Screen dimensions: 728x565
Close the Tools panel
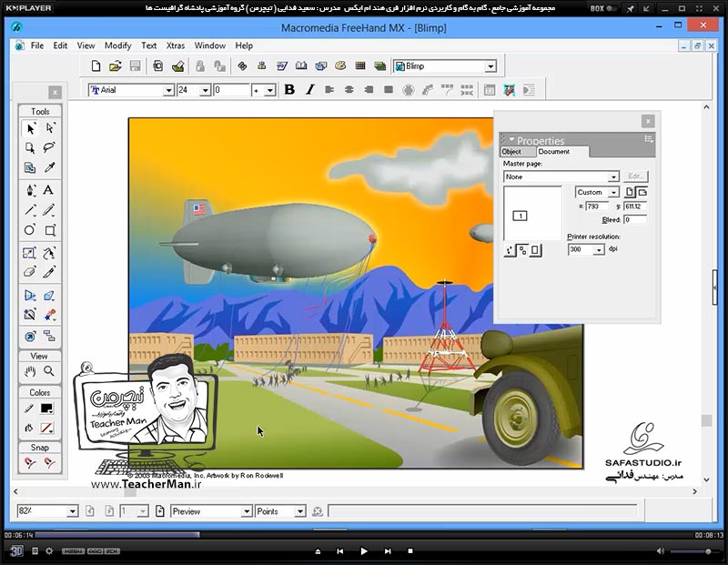click(x=55, y=93)
